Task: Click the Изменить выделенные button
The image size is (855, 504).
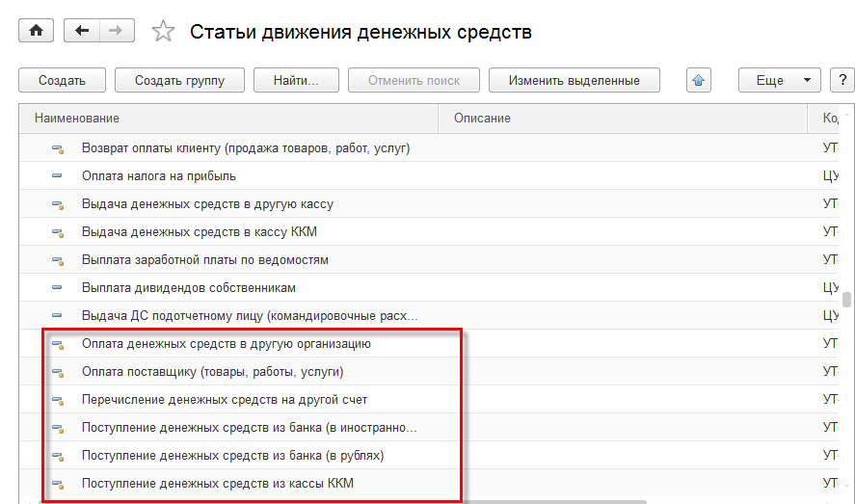Action: tap(573, 80)
